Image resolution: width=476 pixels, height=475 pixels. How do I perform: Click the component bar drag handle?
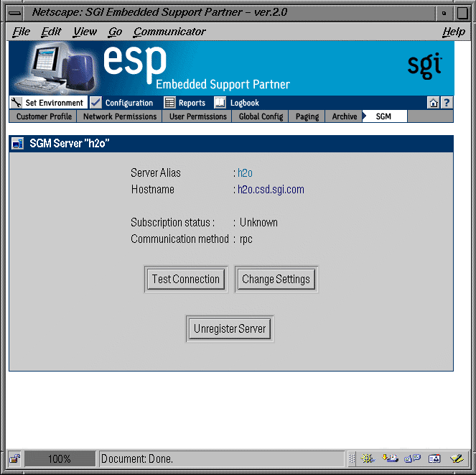click(x=352, y=458)
